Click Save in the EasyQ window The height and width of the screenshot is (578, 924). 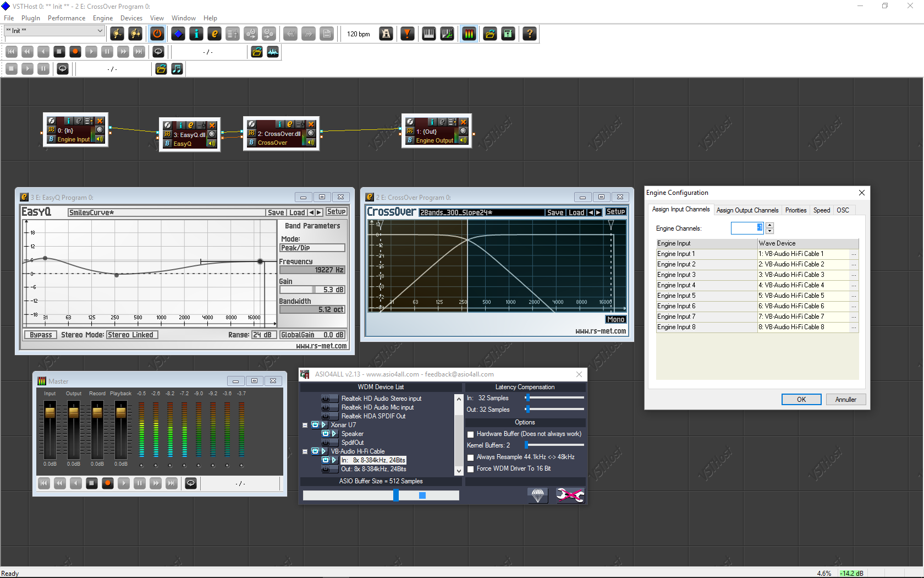pos(276,212)
